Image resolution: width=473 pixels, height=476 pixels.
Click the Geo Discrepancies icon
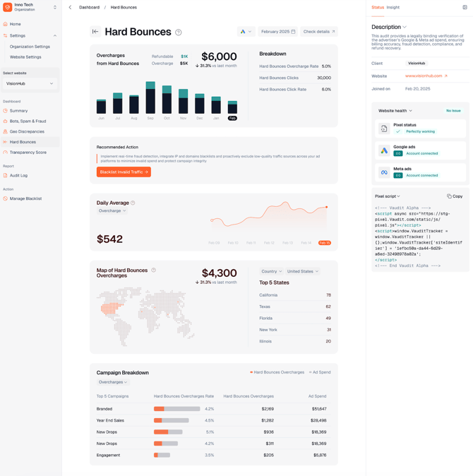(5, 131)
